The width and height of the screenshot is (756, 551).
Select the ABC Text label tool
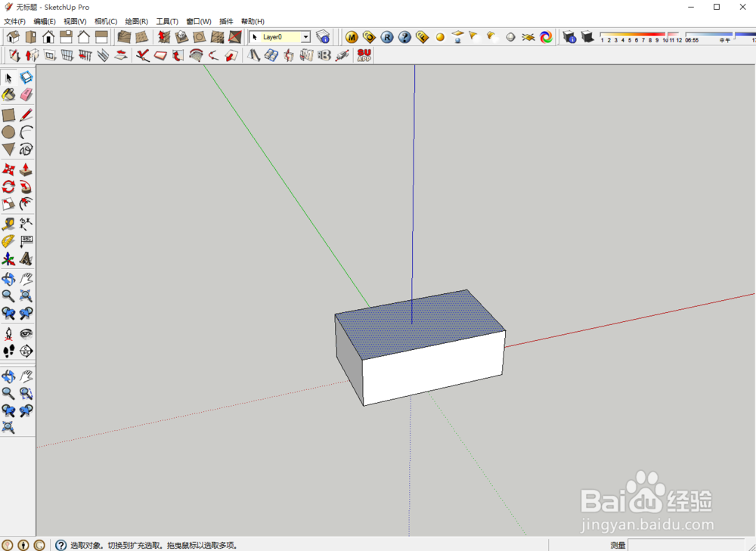click(26, 241)
